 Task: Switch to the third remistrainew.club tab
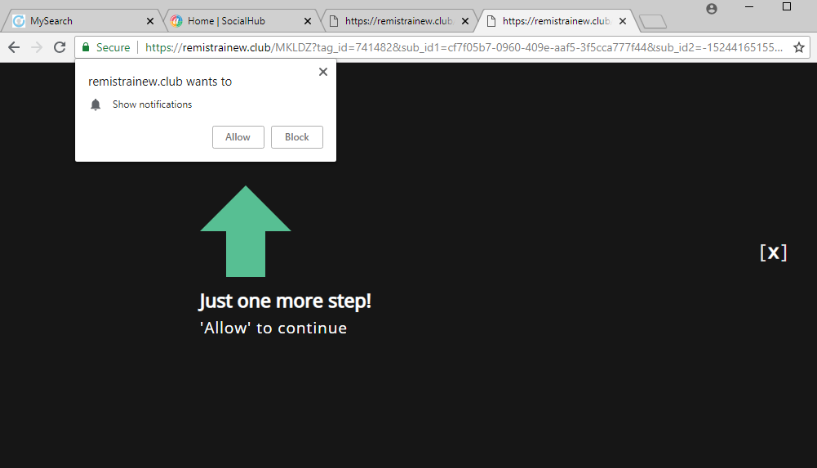click(x=399, y=21)
